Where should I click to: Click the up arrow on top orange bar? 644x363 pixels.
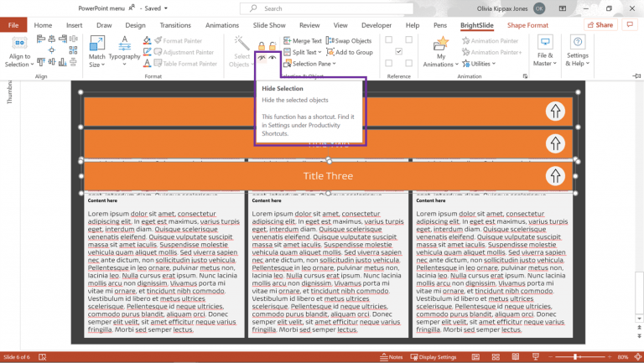(555, 111)
